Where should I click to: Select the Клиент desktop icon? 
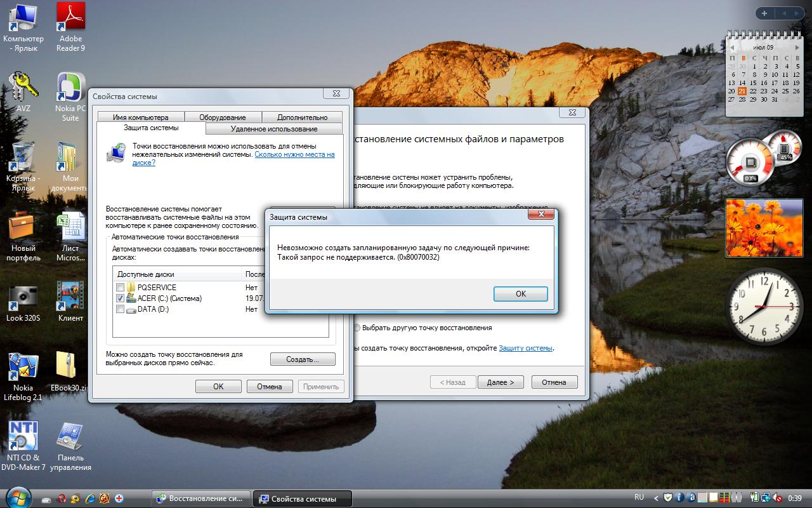tap(70, 302)
